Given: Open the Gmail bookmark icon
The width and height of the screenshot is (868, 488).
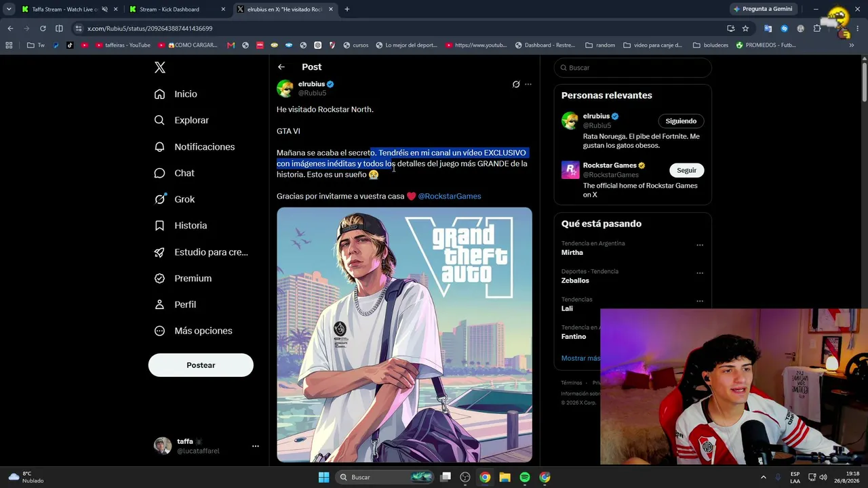Looking at the screenshot, I should click(x=231, y=45).
